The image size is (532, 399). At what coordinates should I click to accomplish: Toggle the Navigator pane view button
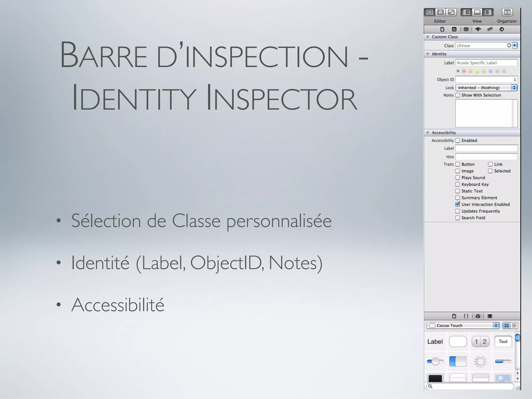pyautogui.click(x=467, y=12)
